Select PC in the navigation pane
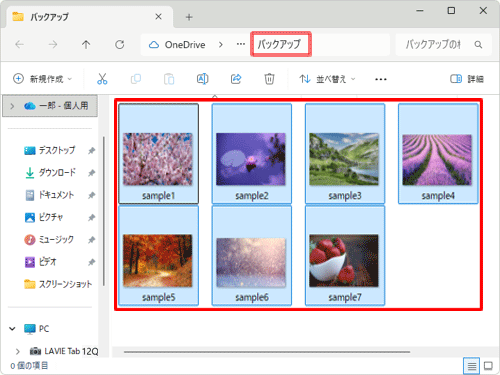 coord(37,329)
